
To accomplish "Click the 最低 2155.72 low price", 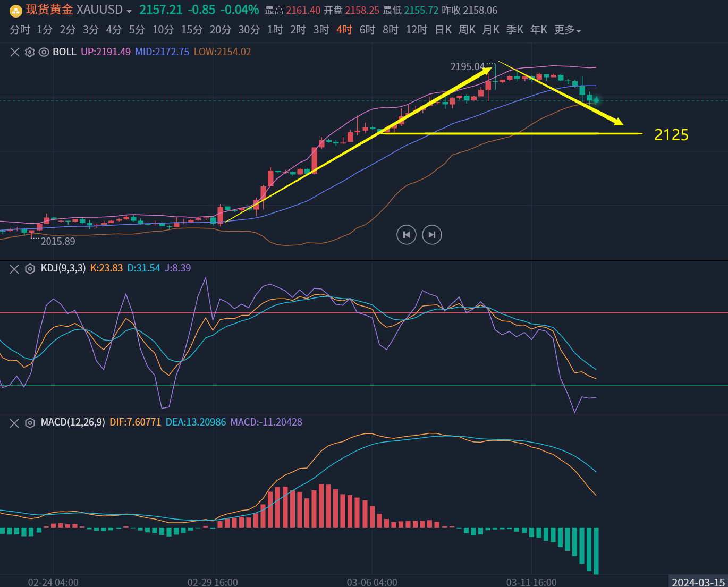I will click(x=411, y=11).
